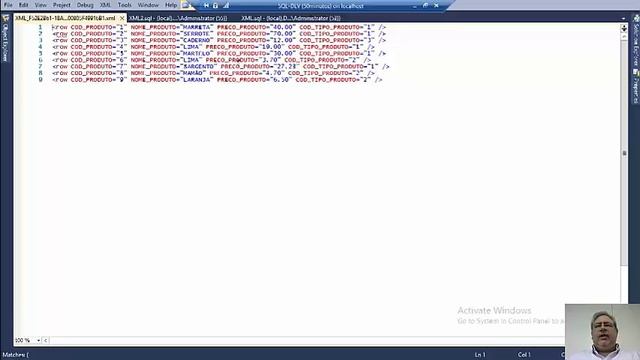Open the Edit menu
Viewport: 640px width, 360px height.
[24, 5]
